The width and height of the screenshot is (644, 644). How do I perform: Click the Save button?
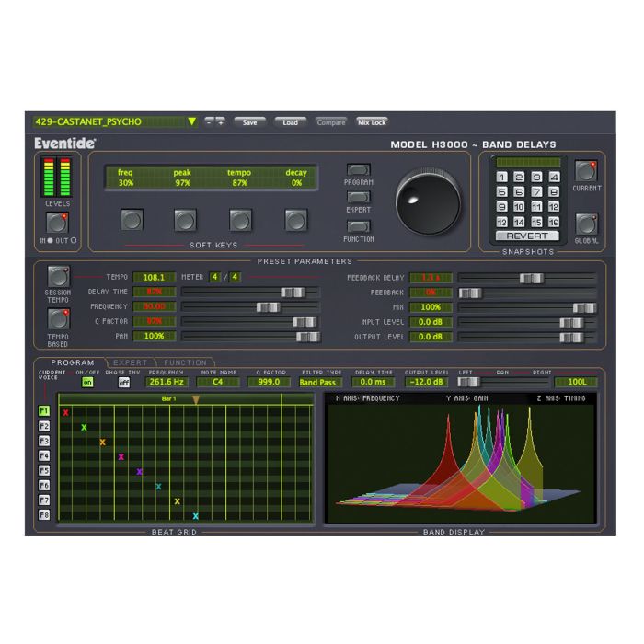(x=249, y=121)
